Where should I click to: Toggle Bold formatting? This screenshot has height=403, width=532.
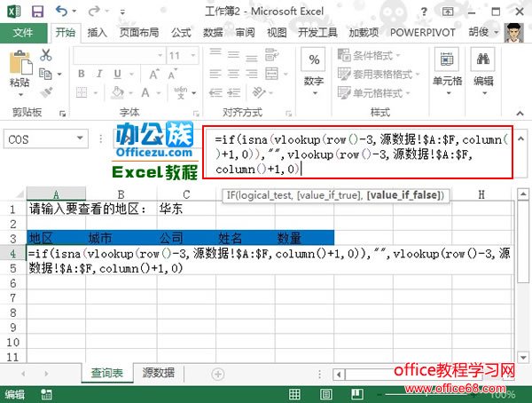click(x=82, y=74)
